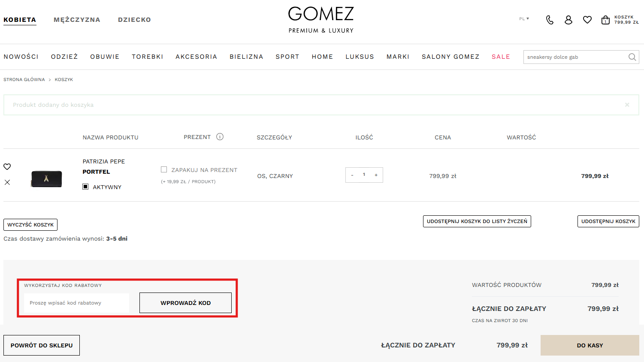Click the DO KASY button
Image resolution: width=644 pixels, height=362 pixels.
[x=590, y=345]
